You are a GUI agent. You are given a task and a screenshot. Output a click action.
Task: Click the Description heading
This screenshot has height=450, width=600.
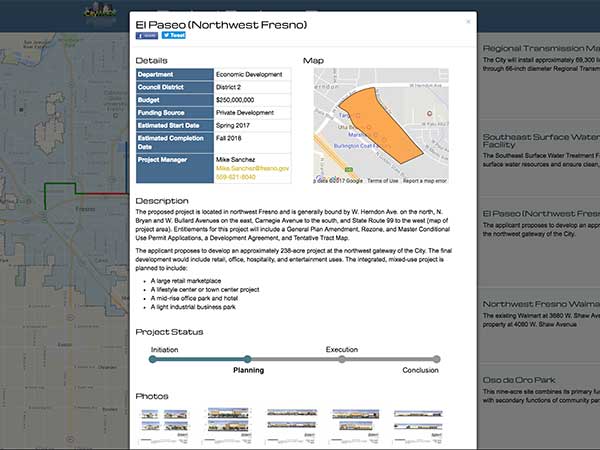coord(162,201)
